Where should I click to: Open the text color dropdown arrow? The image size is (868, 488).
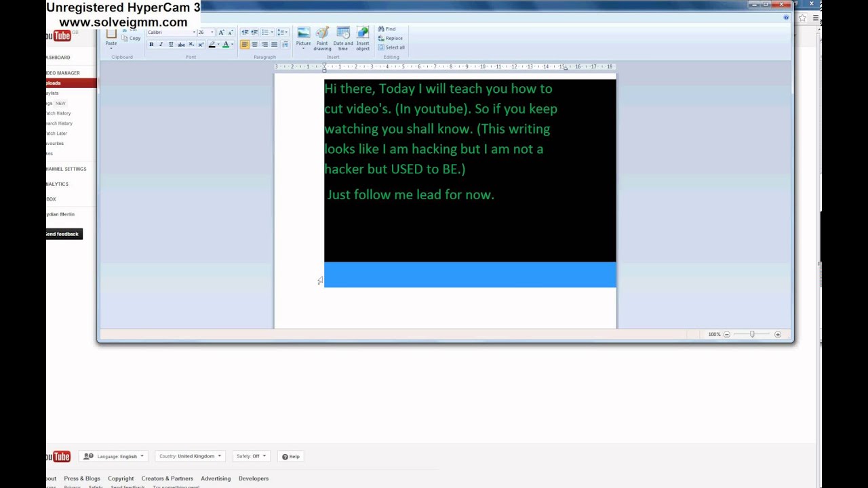click(x=232, y=45)
